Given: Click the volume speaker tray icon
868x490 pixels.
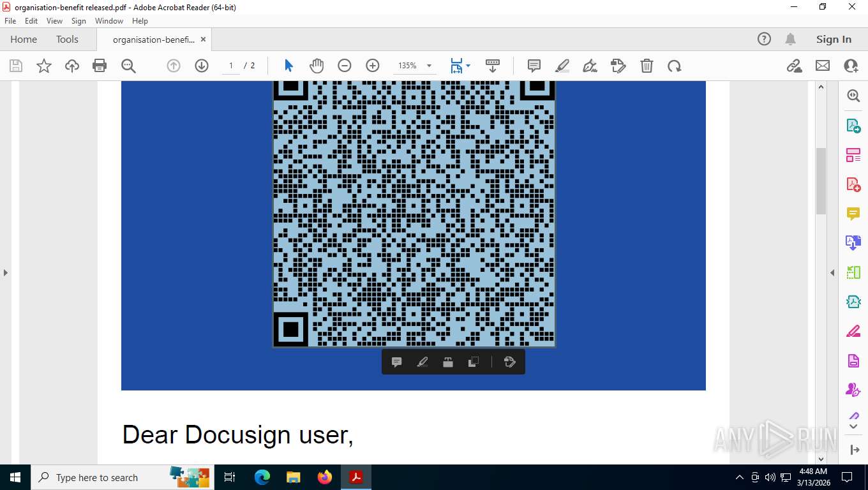Looking at the screenshot, I should 770,477.
